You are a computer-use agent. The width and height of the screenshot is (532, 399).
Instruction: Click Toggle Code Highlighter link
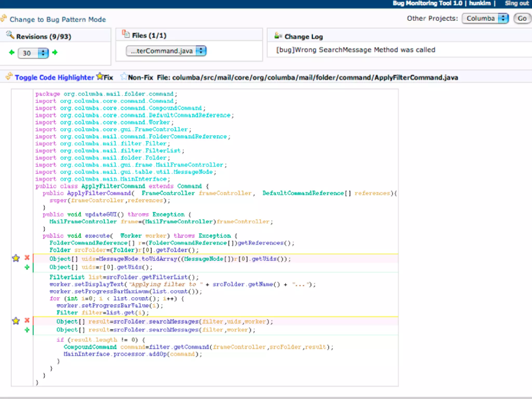(54, 77)
